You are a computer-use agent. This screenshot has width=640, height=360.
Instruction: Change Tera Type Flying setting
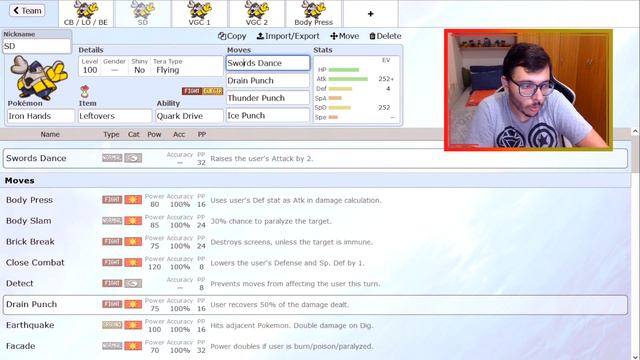click(x=168, y=66)
